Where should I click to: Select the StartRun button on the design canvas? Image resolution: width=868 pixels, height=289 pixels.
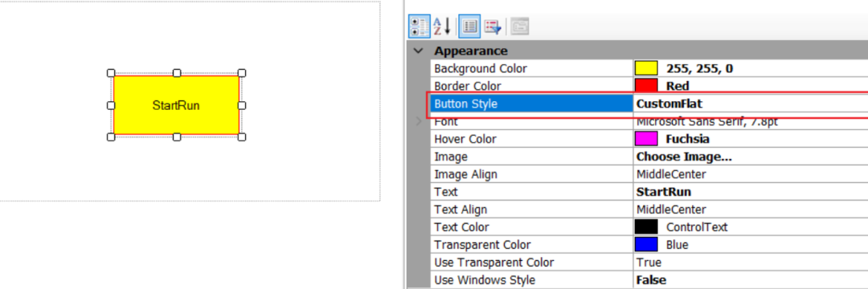[x=176, y=105]
